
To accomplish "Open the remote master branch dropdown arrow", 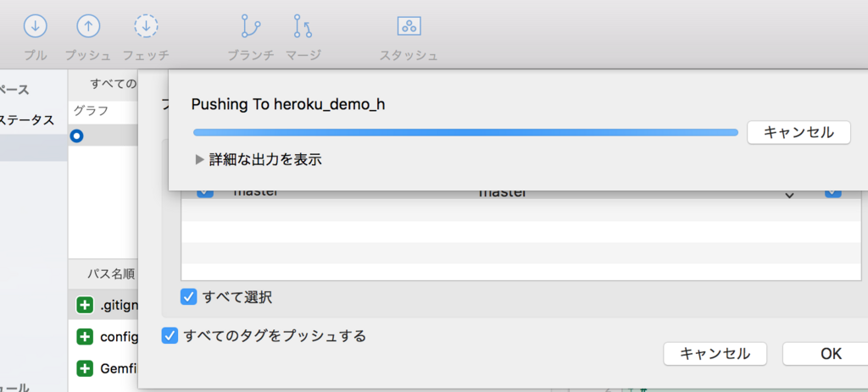I will click(790, 195).
